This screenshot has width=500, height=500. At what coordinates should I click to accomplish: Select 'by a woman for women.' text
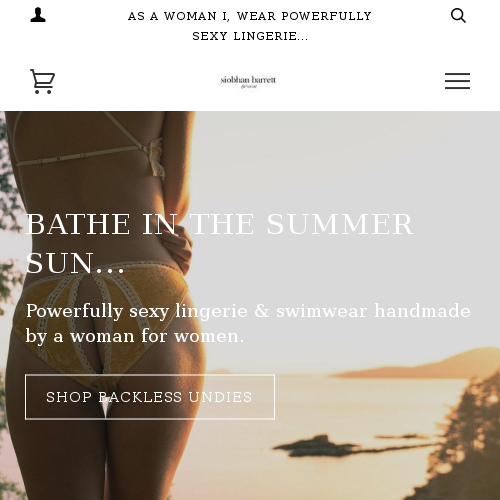(x=135, y=336)
